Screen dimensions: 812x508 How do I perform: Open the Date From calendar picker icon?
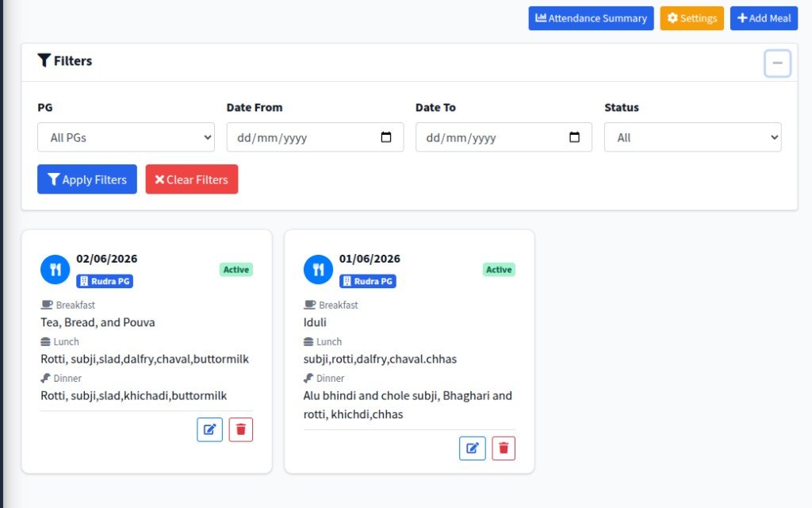[x=386, y=137]
